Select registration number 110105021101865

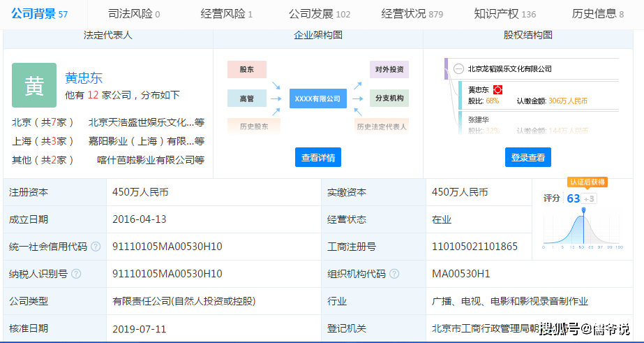point(474,247)
